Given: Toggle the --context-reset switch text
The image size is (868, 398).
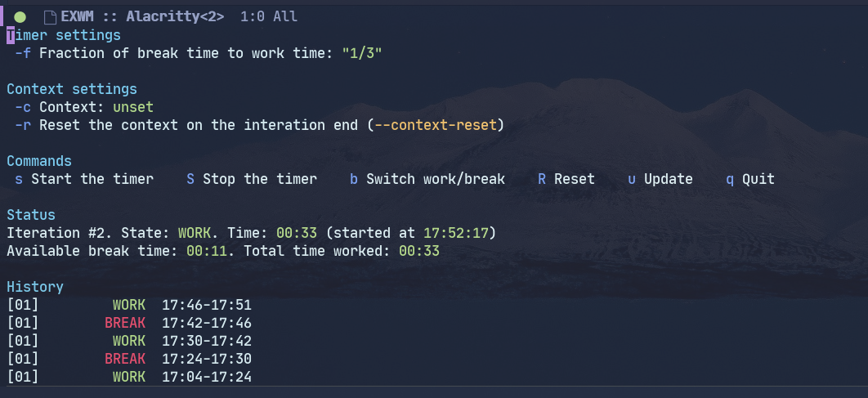Looking at the screenshot, I should (x=436, y=125).
